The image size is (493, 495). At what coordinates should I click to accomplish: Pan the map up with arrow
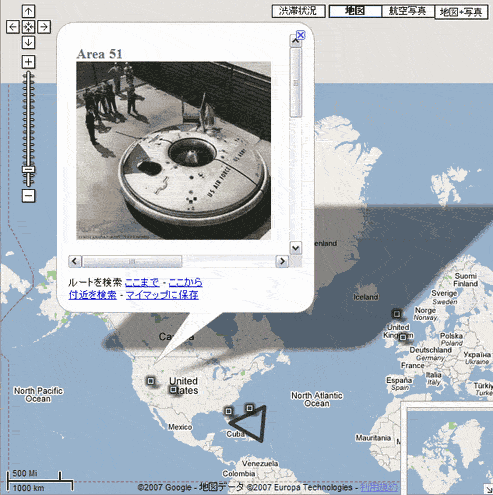28,11
